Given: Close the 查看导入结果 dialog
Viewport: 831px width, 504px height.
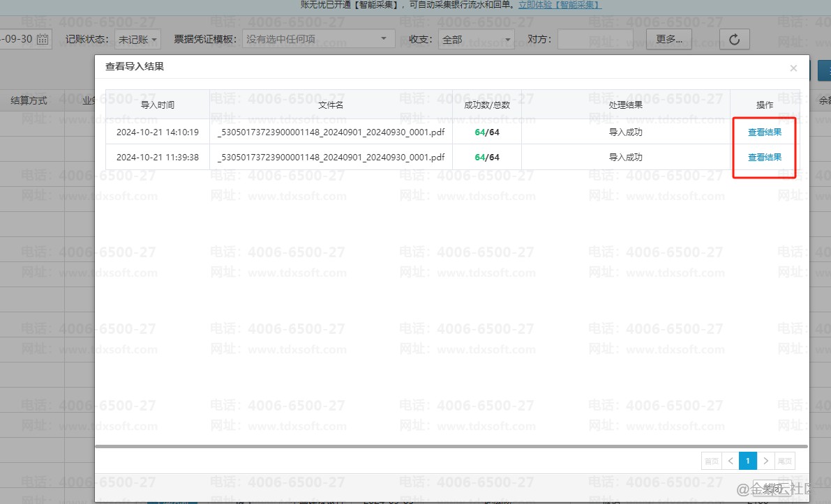Looking at the screenshot, I should coord(793,68).
